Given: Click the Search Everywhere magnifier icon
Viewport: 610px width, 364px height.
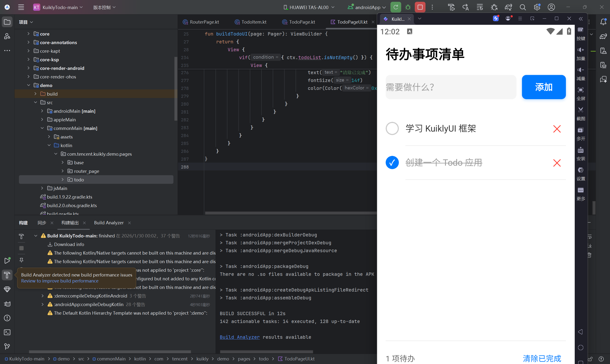Looking at the screenshot, I should click(523, 7).
